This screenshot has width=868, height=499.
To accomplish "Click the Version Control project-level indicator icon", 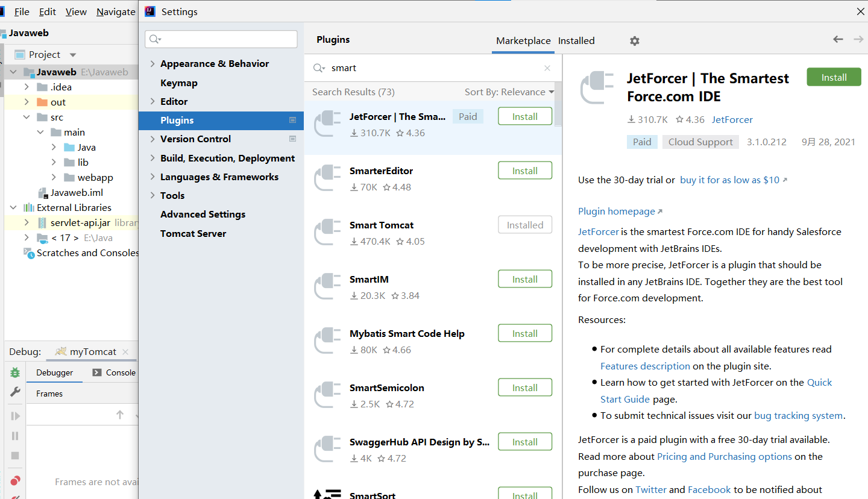I will [x=292, y=139].
